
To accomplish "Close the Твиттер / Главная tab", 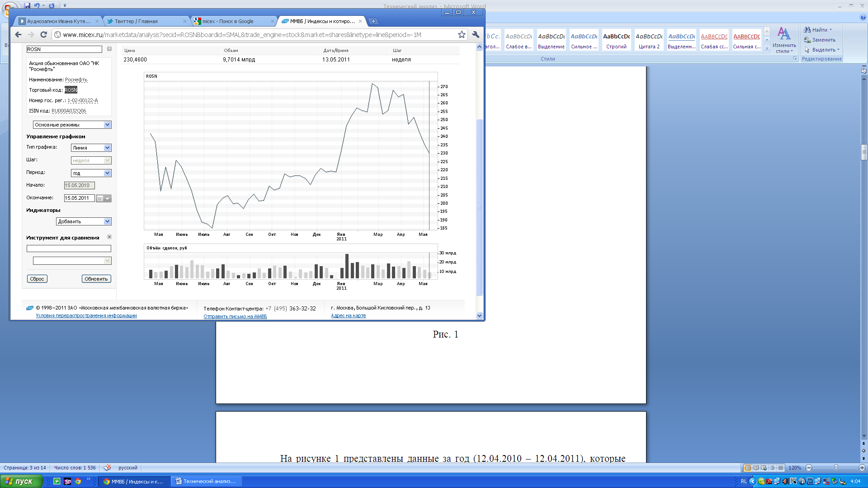I will pyautogui.click(x=184, y=21).
